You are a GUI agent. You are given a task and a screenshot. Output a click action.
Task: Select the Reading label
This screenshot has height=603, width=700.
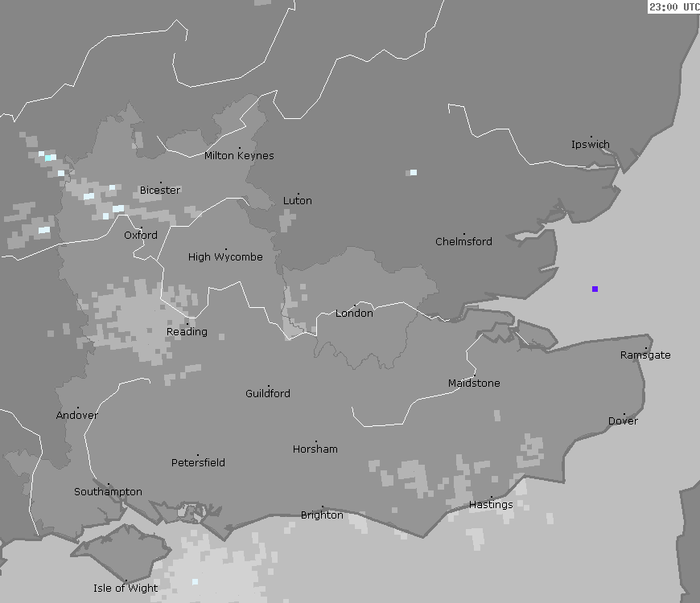coord(187,332)
